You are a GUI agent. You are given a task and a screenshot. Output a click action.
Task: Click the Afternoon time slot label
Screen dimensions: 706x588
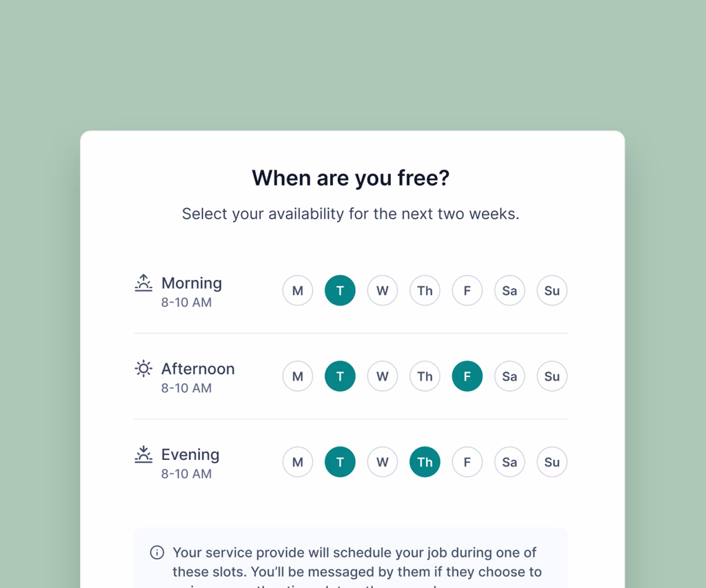point(198,369)
